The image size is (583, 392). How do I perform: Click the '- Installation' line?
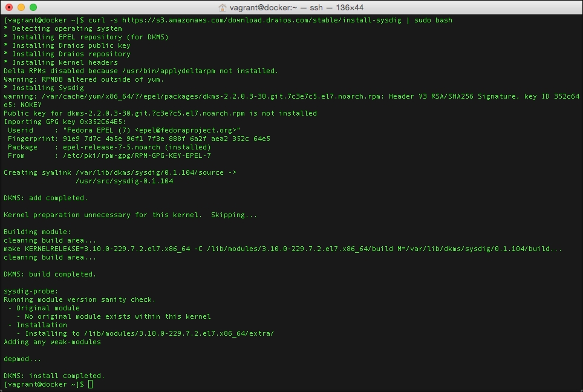37,325
